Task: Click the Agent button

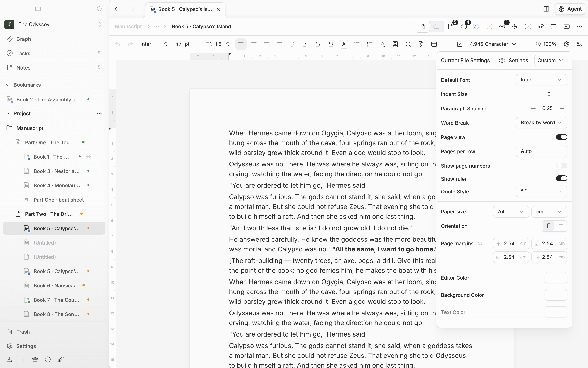Action: (570, 9)
